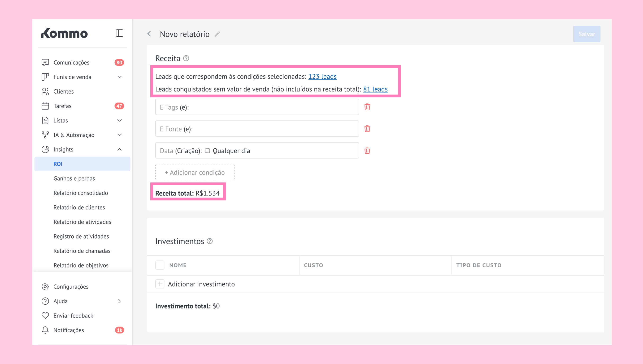Open Relatório consolidado in sidebar
Screen dimensions: 643x364
click(x=81, y=193)
